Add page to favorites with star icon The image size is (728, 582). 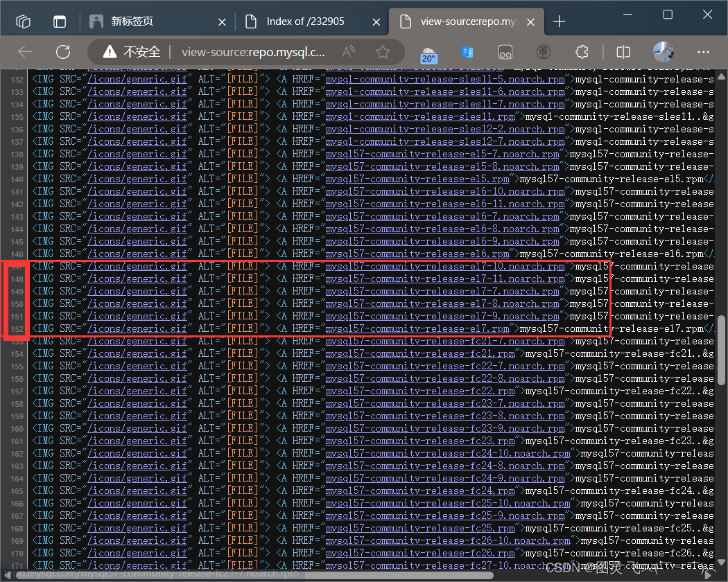[383, 51]
